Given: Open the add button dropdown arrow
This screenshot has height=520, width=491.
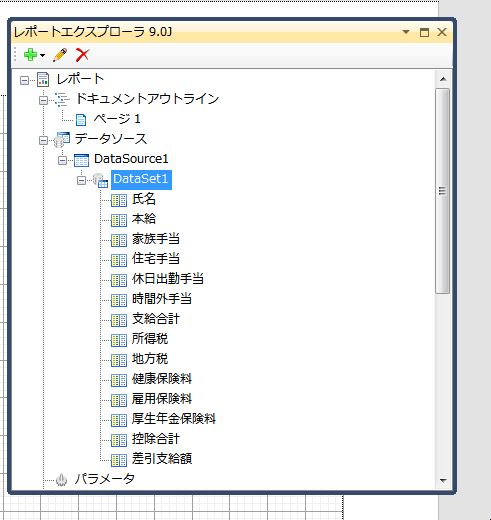Looking at the screenshot, I should tap(42, 55).
